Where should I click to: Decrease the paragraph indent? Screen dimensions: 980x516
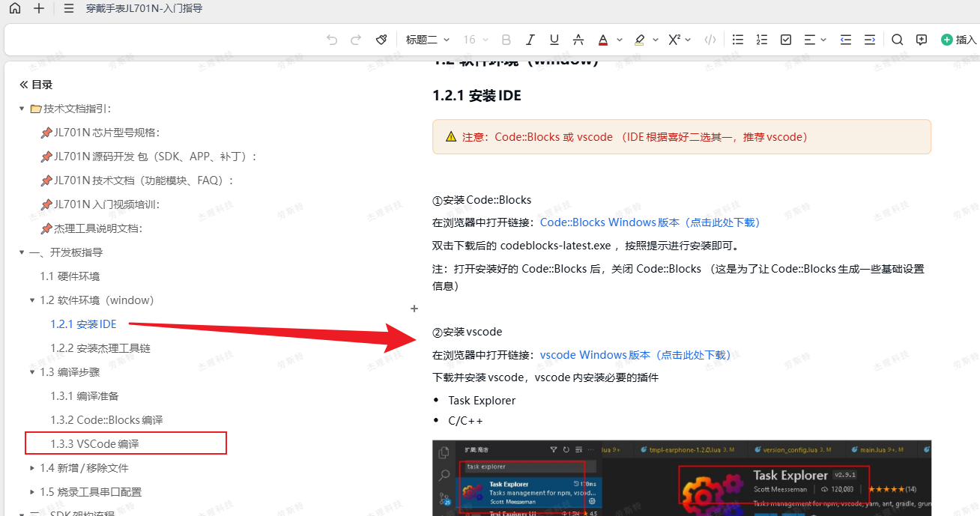point(846,40)
